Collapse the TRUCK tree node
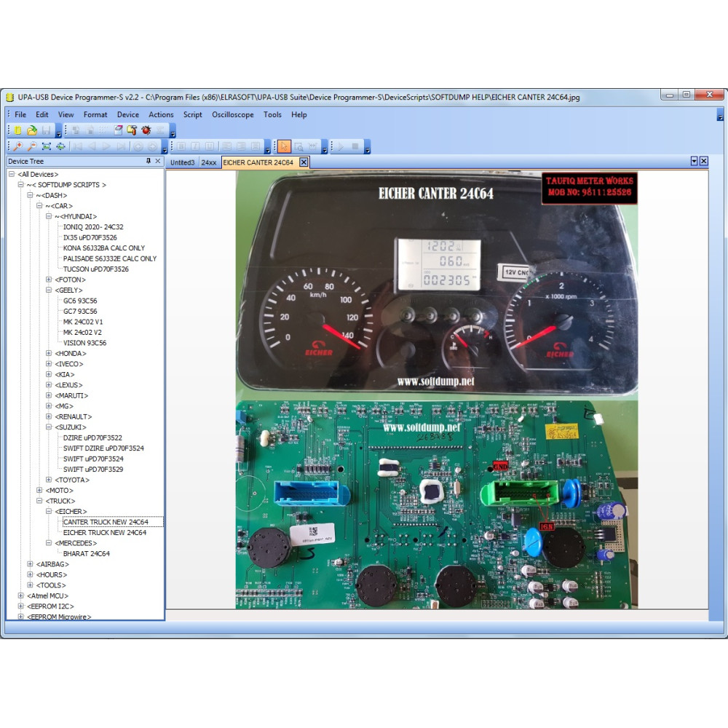The image size is (728, 728). click(x=39, y=501)
